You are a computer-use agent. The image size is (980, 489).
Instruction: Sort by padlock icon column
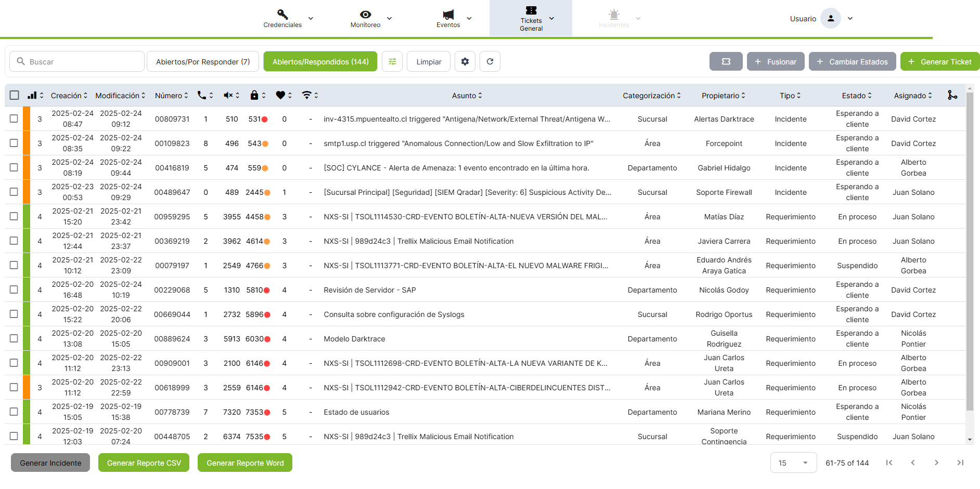[x=257, y=95]
